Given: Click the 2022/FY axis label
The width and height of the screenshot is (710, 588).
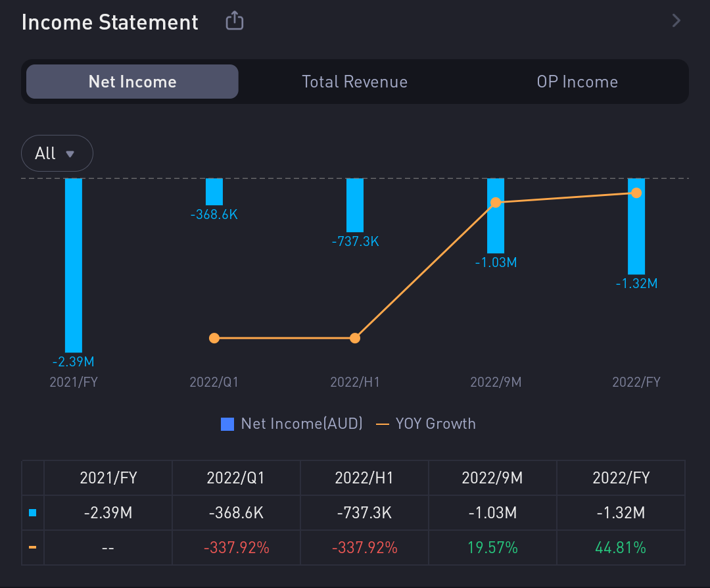Looking at the screenshot, I should [636, 382].
